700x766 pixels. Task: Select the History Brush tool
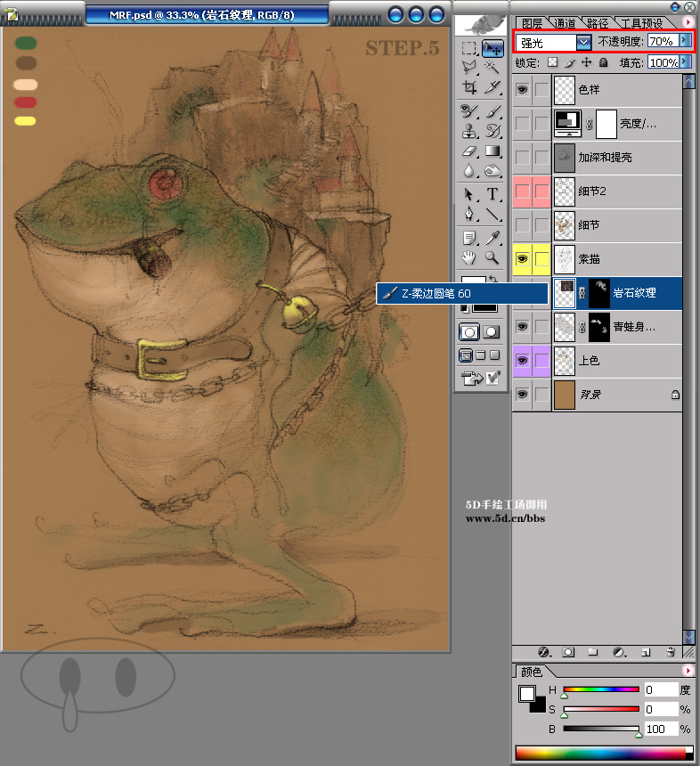(492, 131)
